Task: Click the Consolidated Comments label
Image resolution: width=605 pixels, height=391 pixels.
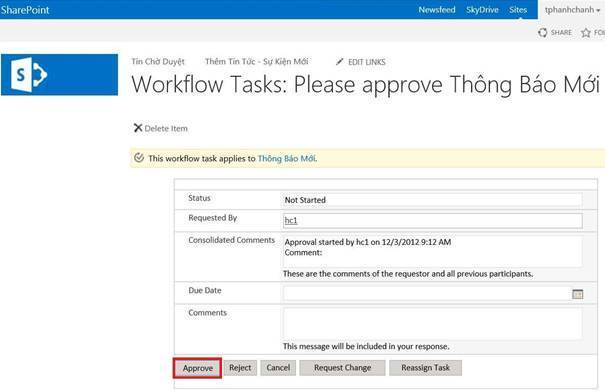Action: coord(232,240)
